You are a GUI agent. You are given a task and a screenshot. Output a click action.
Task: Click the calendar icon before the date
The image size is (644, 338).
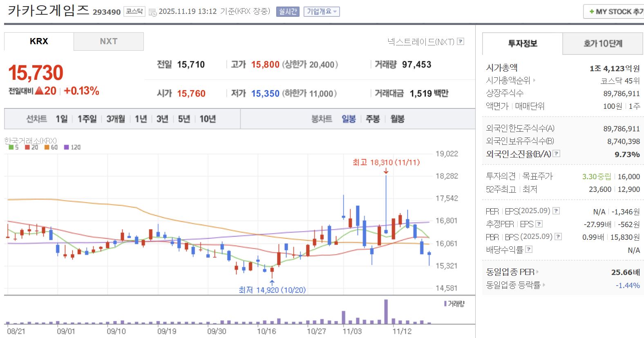152,12
